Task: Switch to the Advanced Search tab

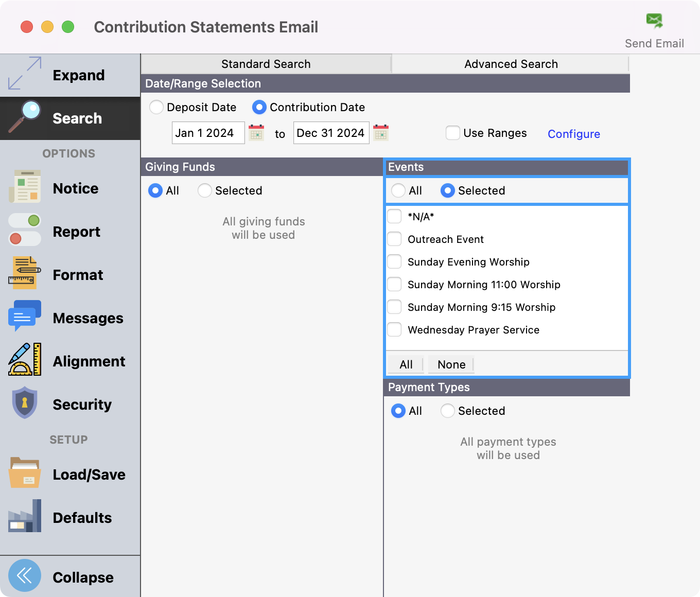Action: (x=511, y=64)
